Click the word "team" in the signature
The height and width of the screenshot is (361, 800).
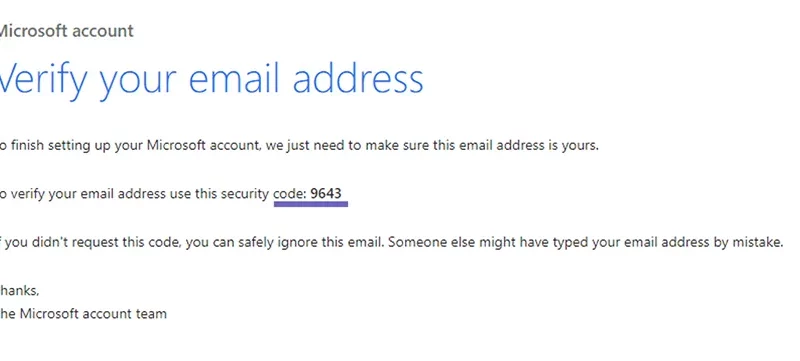[151, 313]
